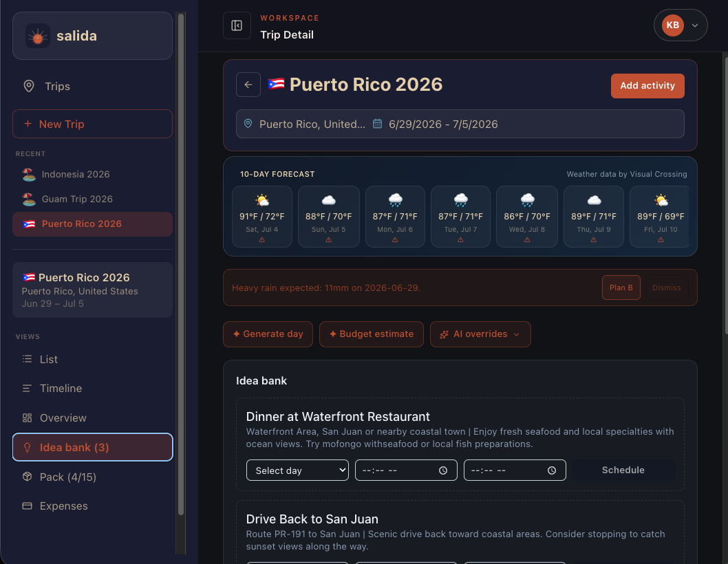Click clock icon in second time field
The image size is (728, 564).
pyautogui.click(x=552, y=470)
